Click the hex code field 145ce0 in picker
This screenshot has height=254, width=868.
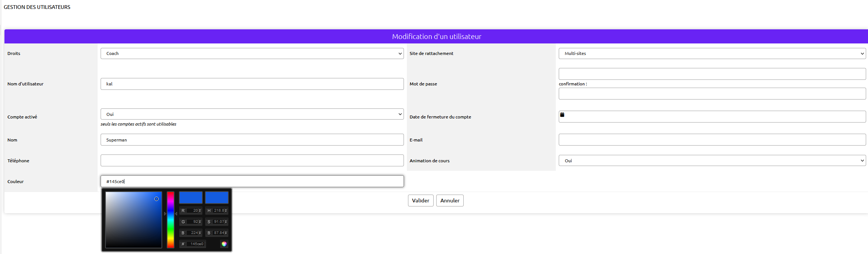[196, 244]
